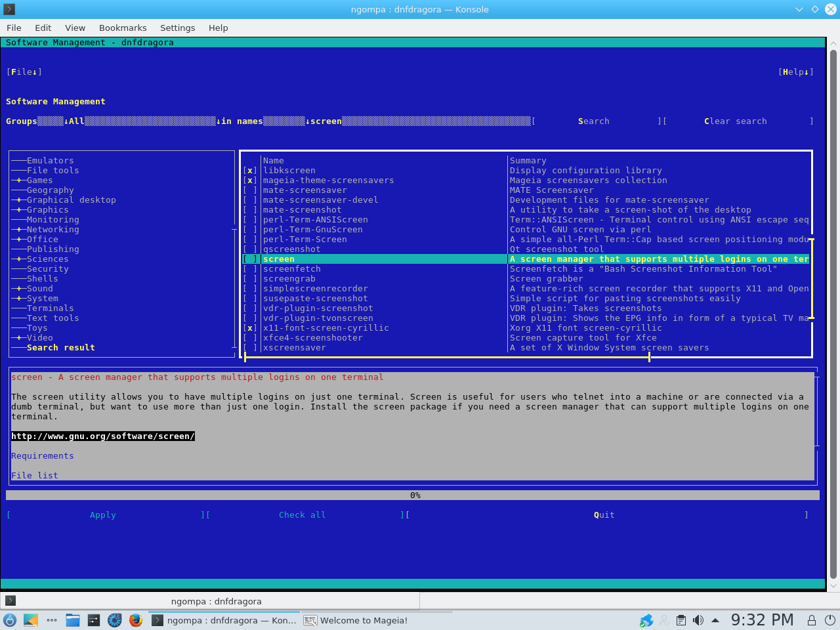
Task: Open the gnu.org screen URL link
Action: [103, 436]
